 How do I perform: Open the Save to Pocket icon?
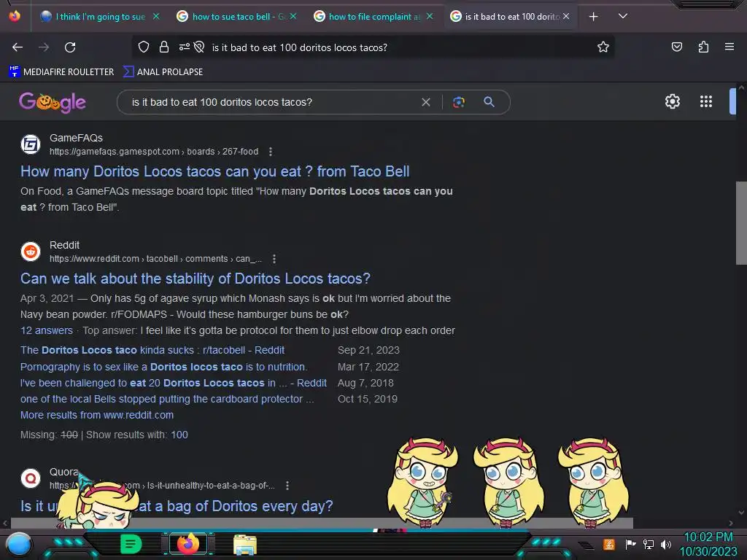pyautogui.click(x=676, y=47)
